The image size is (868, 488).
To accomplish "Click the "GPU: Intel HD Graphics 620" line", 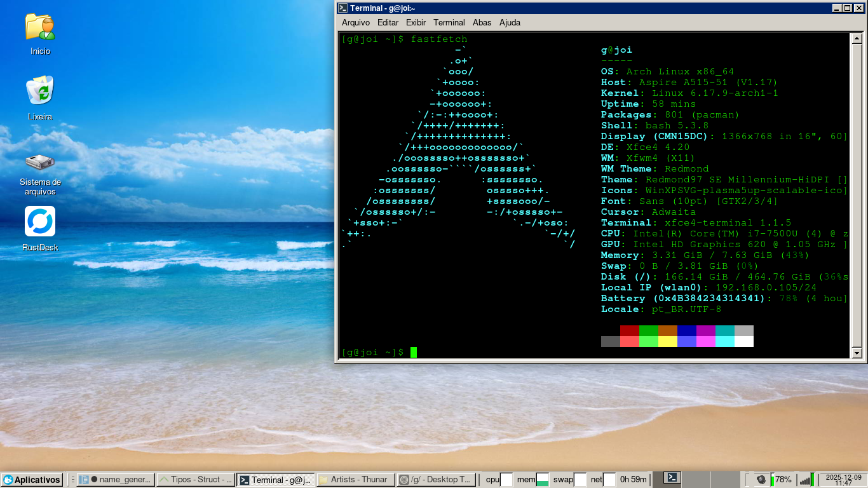I will point(725,245).
